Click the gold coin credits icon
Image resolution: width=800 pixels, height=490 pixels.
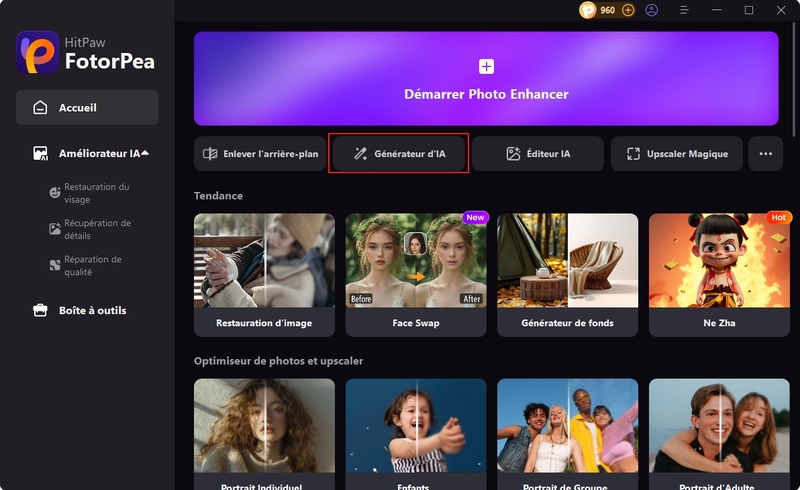point(588,10)
